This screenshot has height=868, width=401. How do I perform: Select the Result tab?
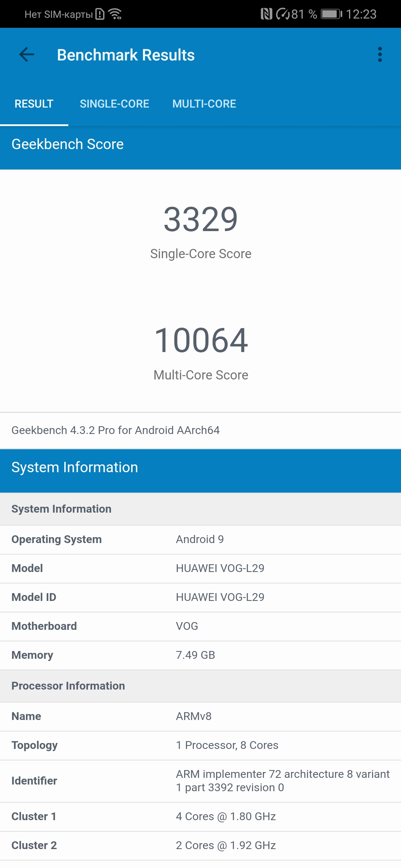34,104
